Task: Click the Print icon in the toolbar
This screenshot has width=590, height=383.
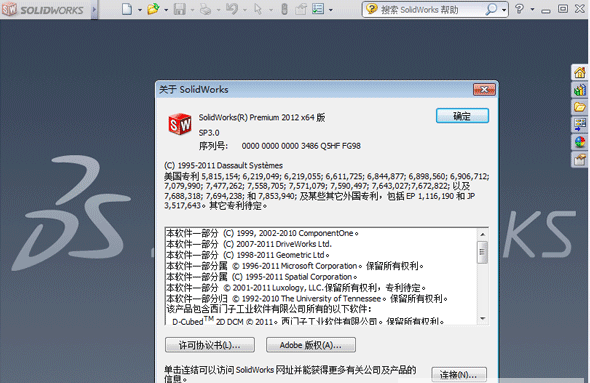Action: point(205,9)
